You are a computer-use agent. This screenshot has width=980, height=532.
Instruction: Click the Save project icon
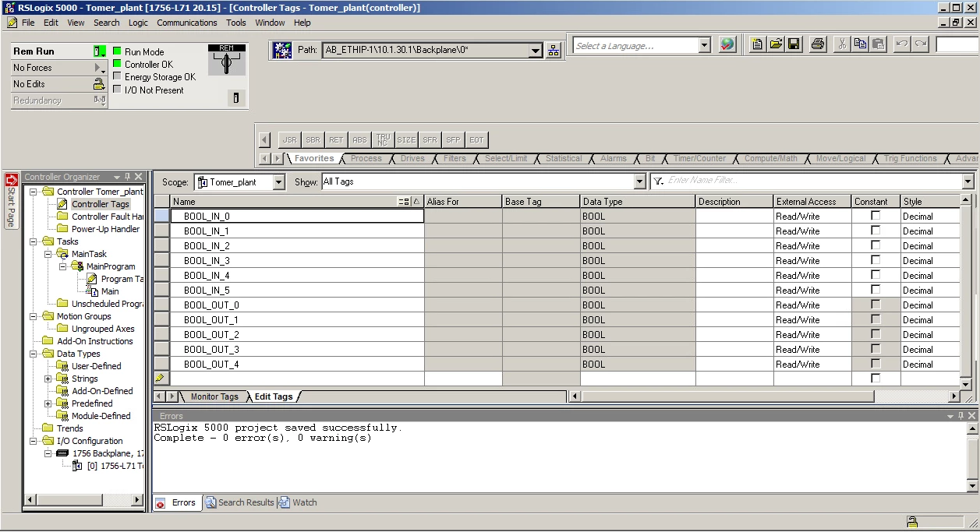794,44
